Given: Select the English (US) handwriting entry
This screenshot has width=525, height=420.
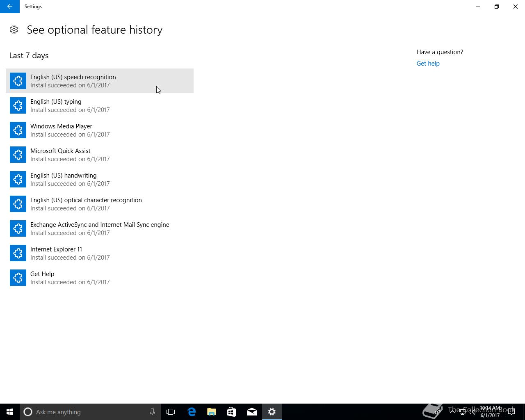Looking at the screenshot, I should tap(100, 179).
